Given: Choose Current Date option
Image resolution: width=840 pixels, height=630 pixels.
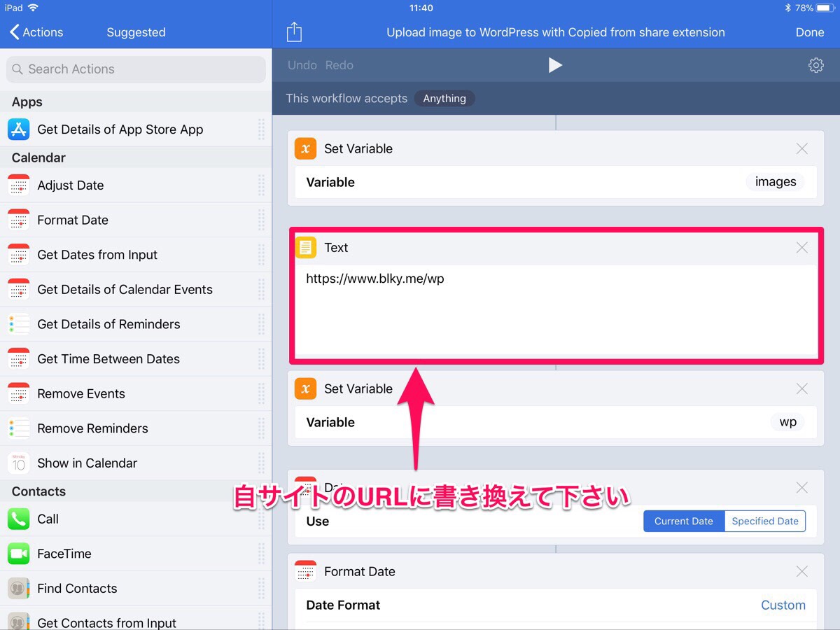Looking at the screenshot, I should 684,521.
